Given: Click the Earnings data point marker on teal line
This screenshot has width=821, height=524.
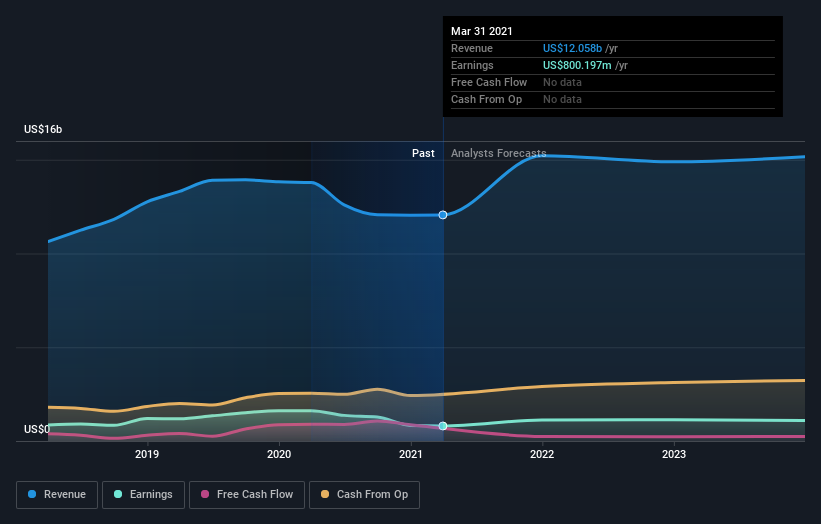Looking at the screenshot, I should pyautogui.click(x=443, y=426).
